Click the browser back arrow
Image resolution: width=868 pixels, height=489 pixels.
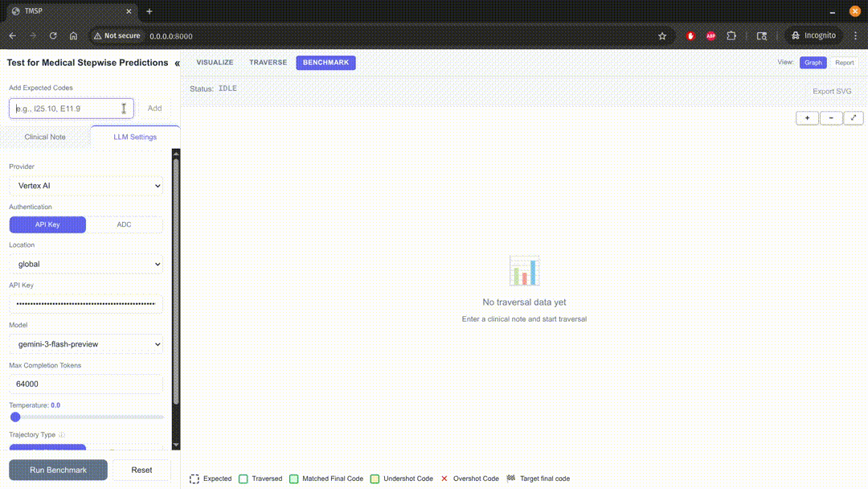[13, 36]
